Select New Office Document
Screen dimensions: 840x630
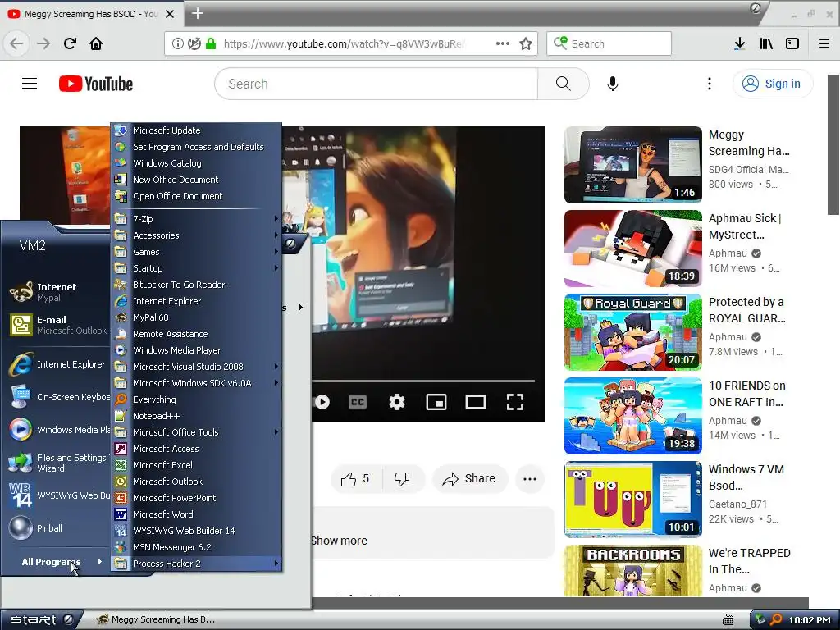[196, 180]
